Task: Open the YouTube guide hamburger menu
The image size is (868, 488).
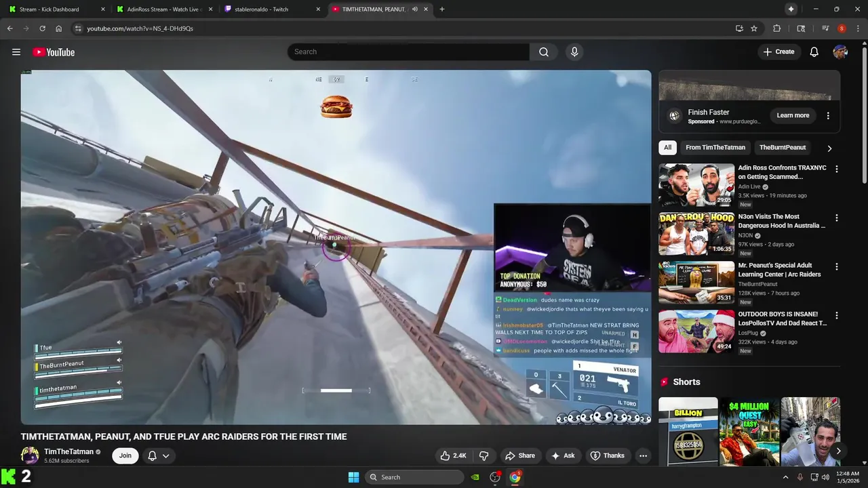Action: (x=16, y=52)
